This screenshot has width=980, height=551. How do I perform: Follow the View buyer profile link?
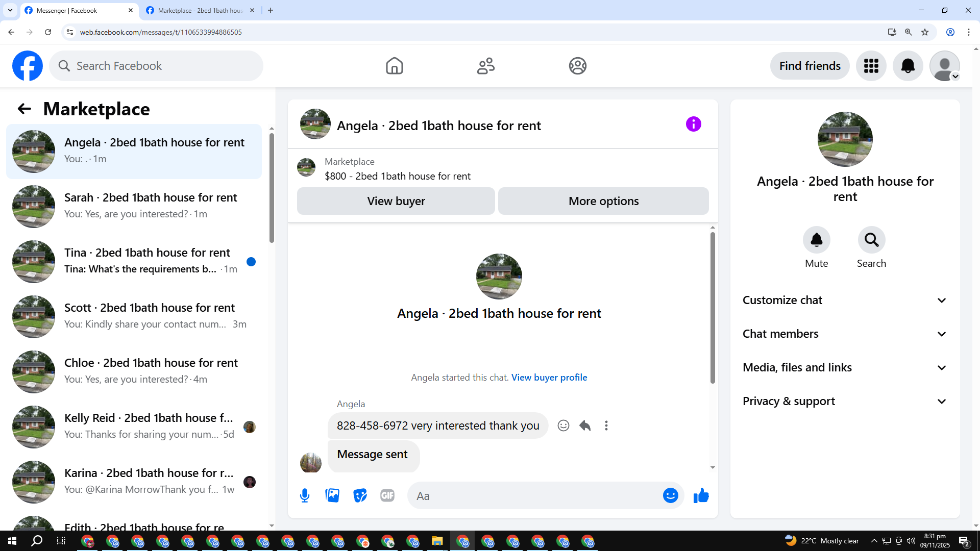549,378
